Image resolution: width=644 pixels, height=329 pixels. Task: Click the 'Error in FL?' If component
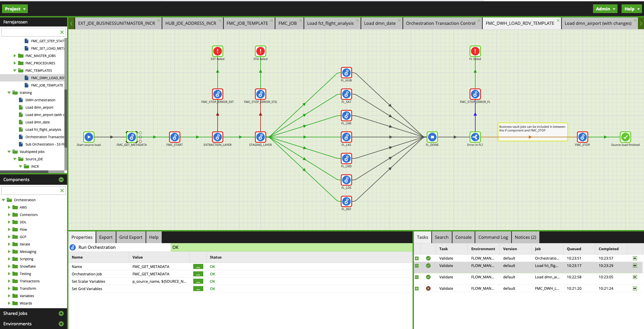point(475,137)
